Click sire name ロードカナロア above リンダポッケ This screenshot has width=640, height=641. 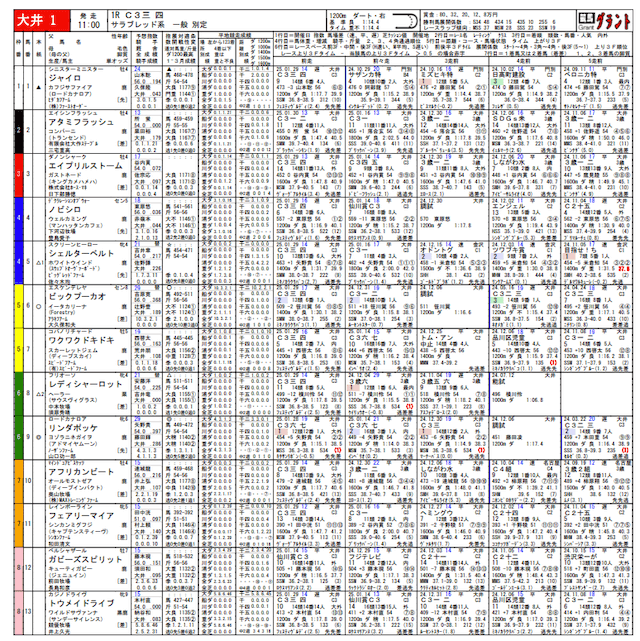click(67, 419)
